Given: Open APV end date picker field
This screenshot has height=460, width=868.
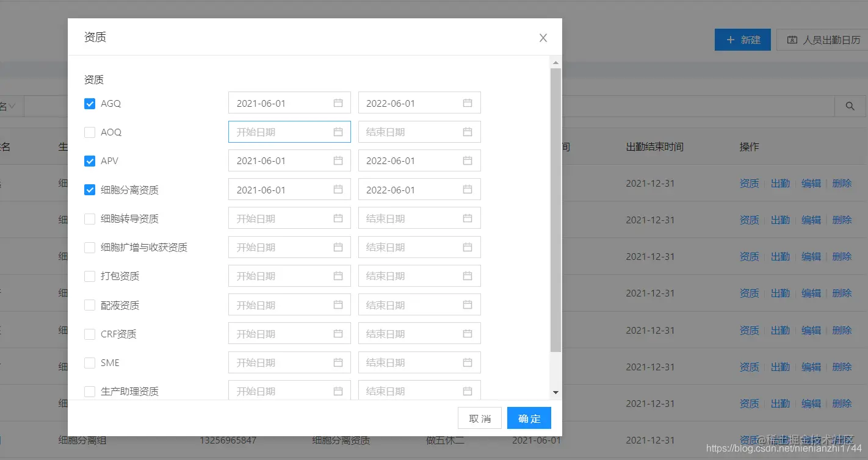Looking at the screenshot, I should pos(419,160).
